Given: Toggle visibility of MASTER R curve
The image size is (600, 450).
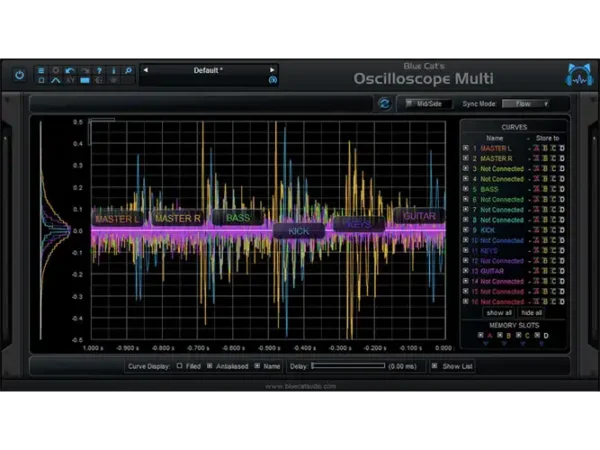Looking at the screenshot, I should [466, 158].
